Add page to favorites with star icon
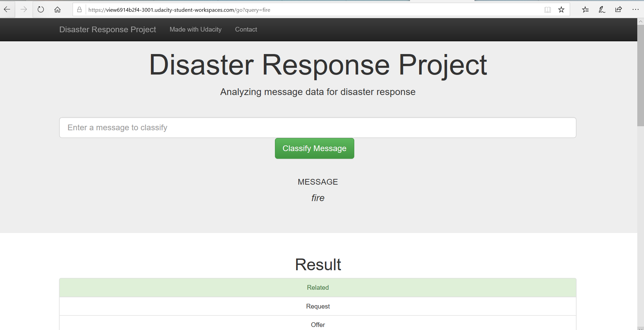Screen dimensions: 644x330 click(x=561, y=10)
